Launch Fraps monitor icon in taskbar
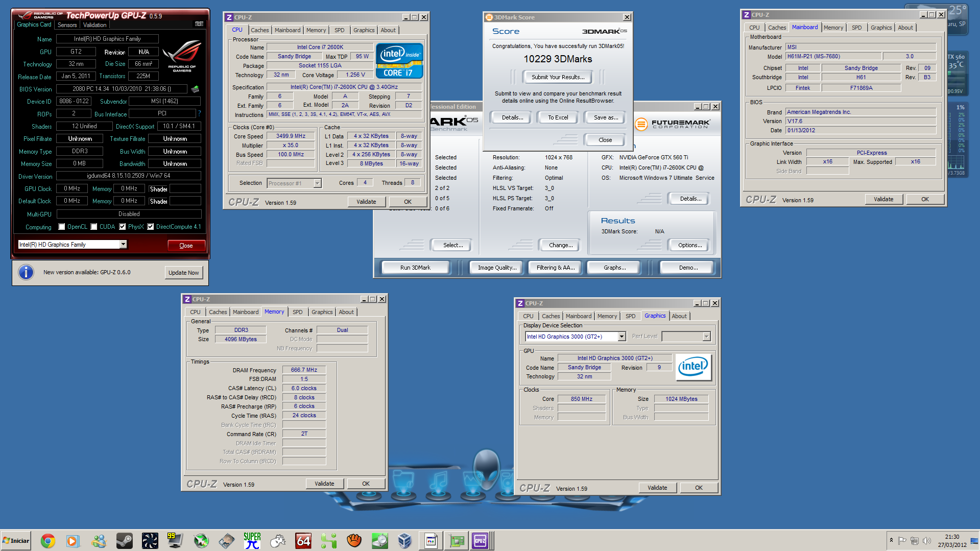This screenshot has height=551, width=980. (x=175, y=540)
